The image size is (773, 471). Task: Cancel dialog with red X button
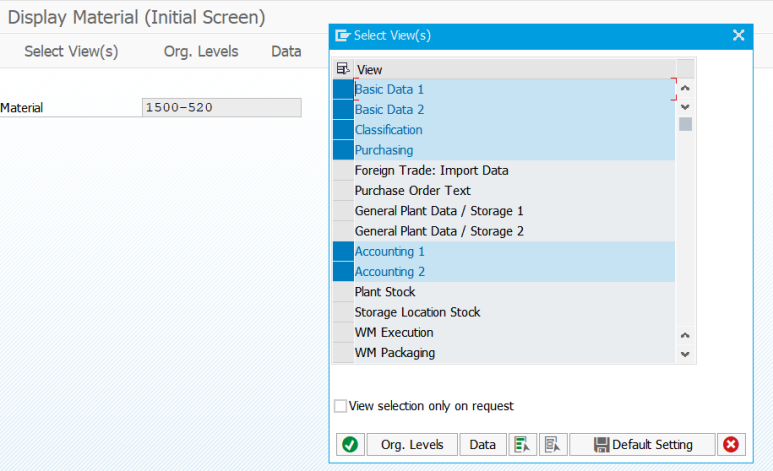click(731, 444)
